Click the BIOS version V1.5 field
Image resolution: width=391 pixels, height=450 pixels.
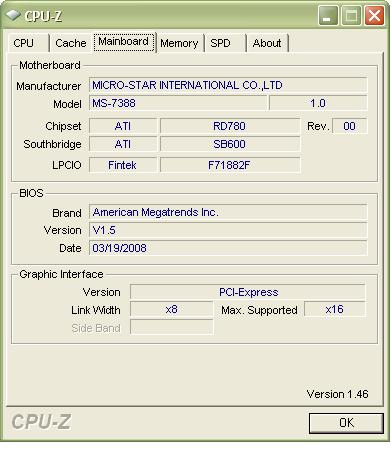click(x=228, y=230)
